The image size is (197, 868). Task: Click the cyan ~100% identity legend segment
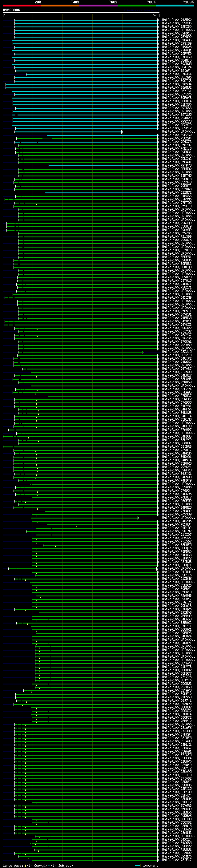pos(175,6)
